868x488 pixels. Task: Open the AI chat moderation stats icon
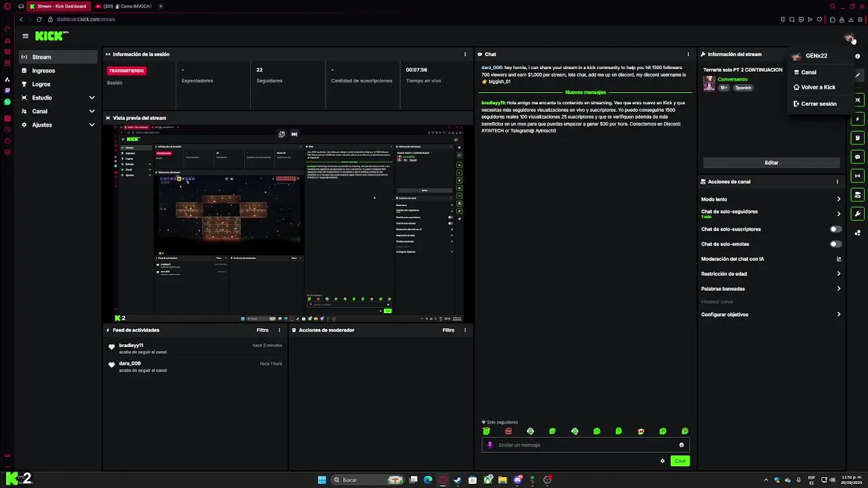coord(839,259)
